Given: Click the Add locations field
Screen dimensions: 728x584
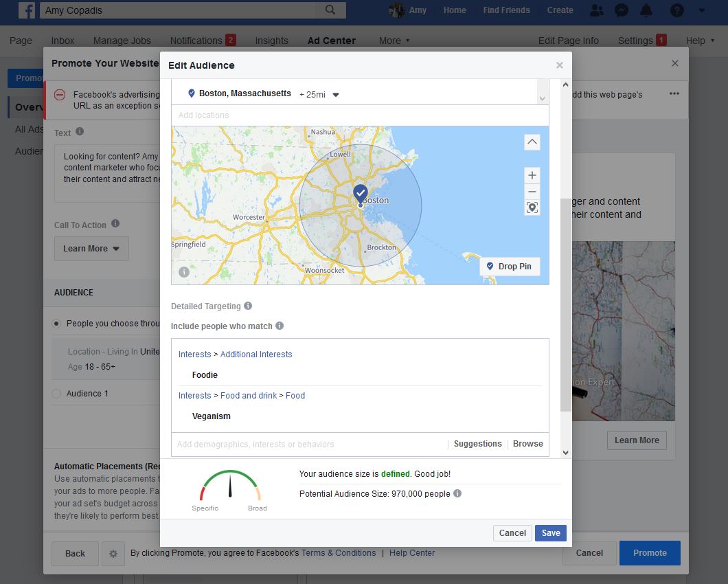Looking at the screenshot, I should pos(360,115).
